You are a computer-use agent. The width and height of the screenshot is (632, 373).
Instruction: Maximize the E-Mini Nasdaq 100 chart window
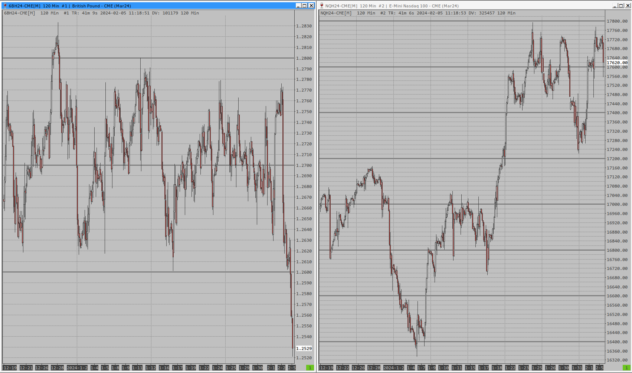621,6
